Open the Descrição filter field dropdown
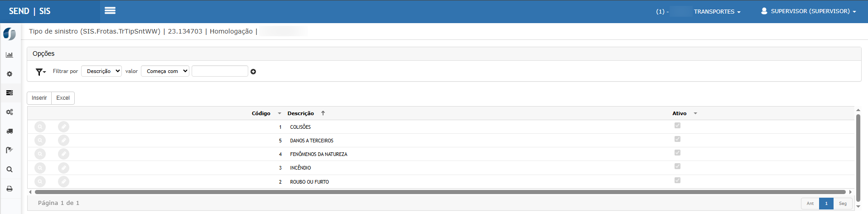Viewport: 868px width, 214px height. [x=101, y=71]
